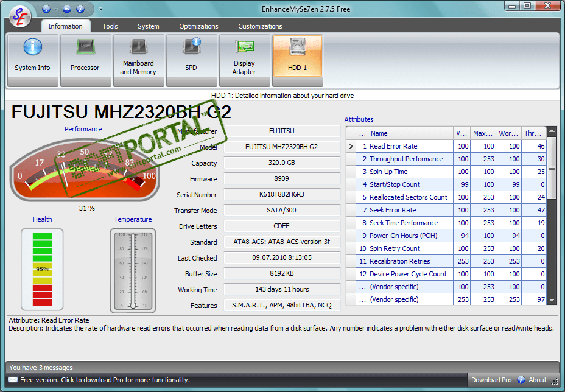Click the Standard field ATA8-ACS value
Screen dimensions: 565x392
282,242
